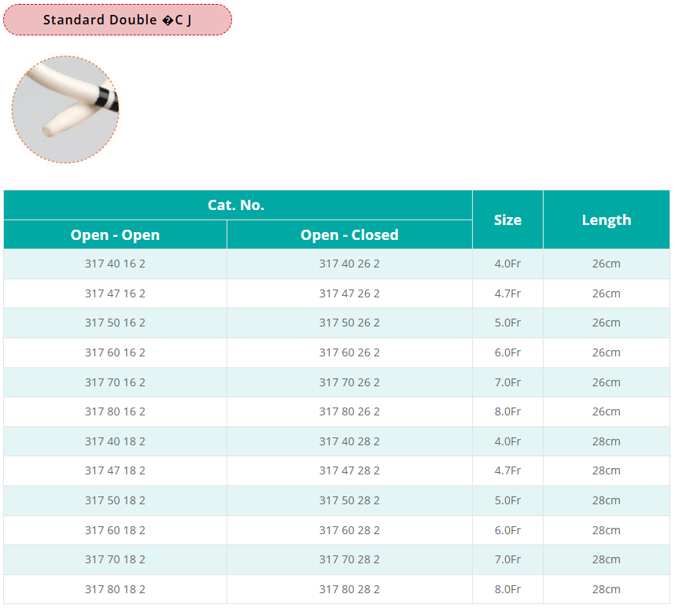Open the circular stent product thumbnail
The image size is (675, 616).
(x=65, y=109)
